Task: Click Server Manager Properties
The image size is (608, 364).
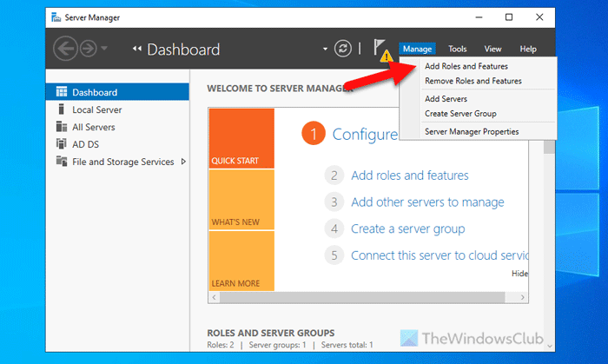Action: tap(472, 131)
